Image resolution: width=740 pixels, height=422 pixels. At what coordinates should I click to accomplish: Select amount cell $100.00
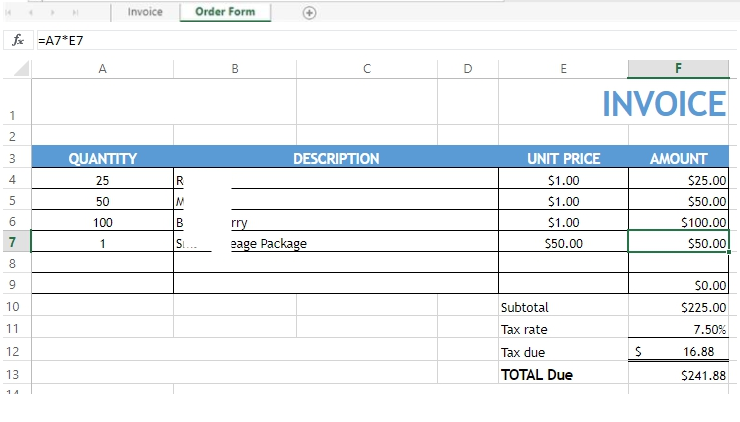pos(679,221)
